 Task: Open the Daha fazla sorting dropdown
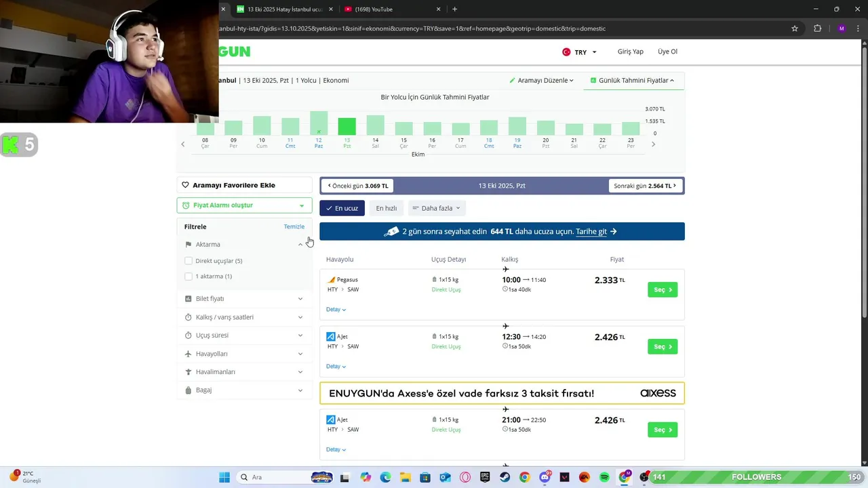coord(437,208)
